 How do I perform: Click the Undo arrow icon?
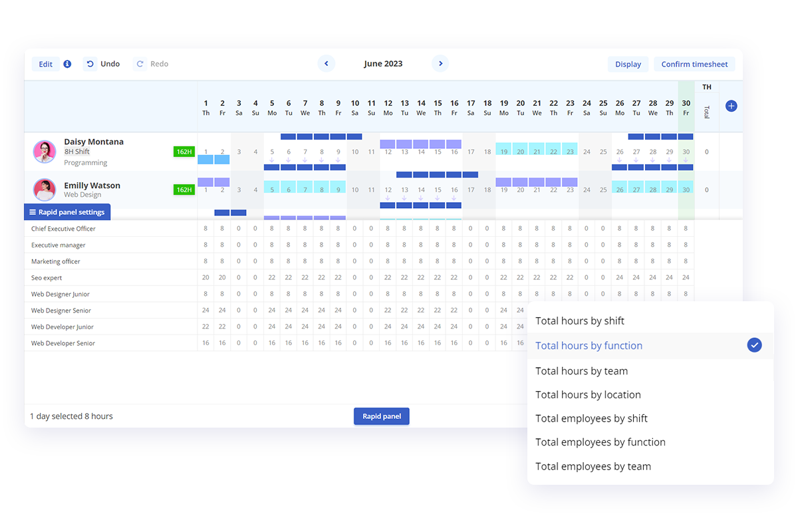(x=90, y=65)
